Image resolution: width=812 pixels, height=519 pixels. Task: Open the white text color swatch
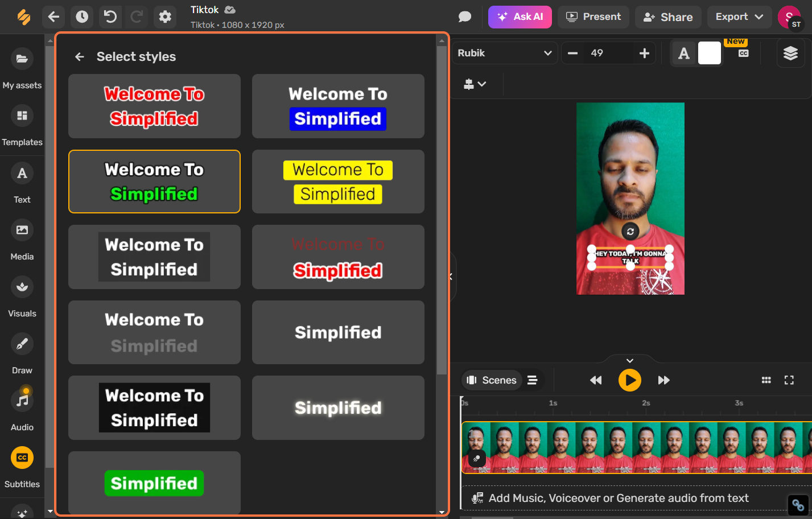click(x=710, y=53)
